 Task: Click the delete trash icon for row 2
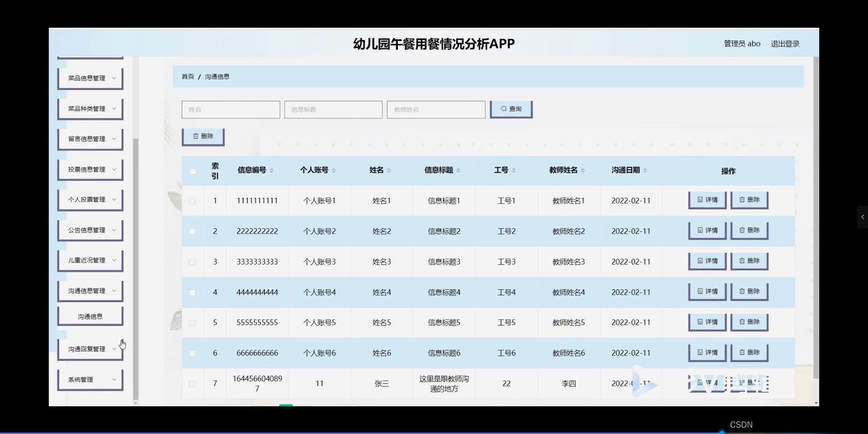point(742,230)
